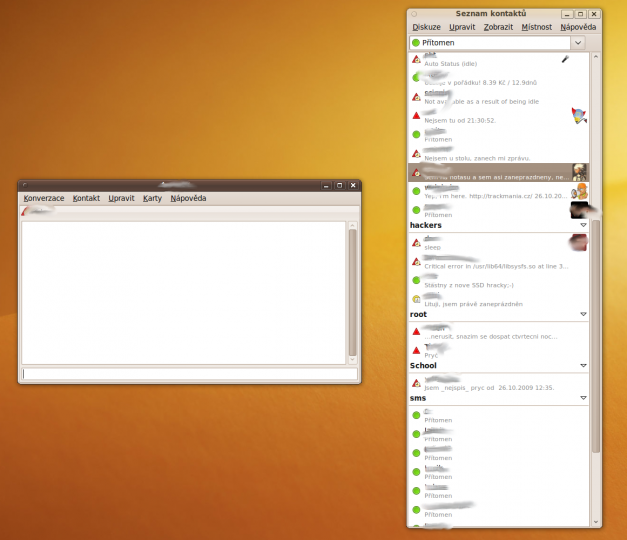The image size is (627, 540).
Task: Click online icon of 8.39 Kč contact
Action: [x=416, y=78]
